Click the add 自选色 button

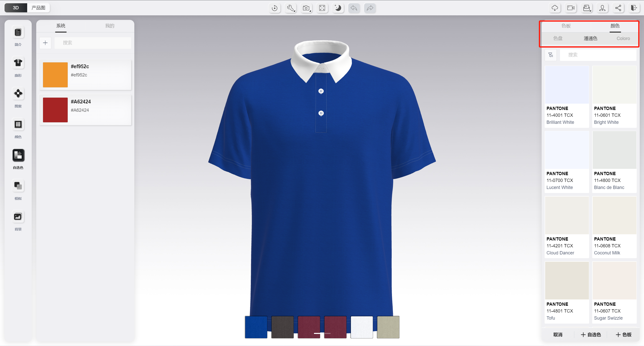click(x=591, y=335)
